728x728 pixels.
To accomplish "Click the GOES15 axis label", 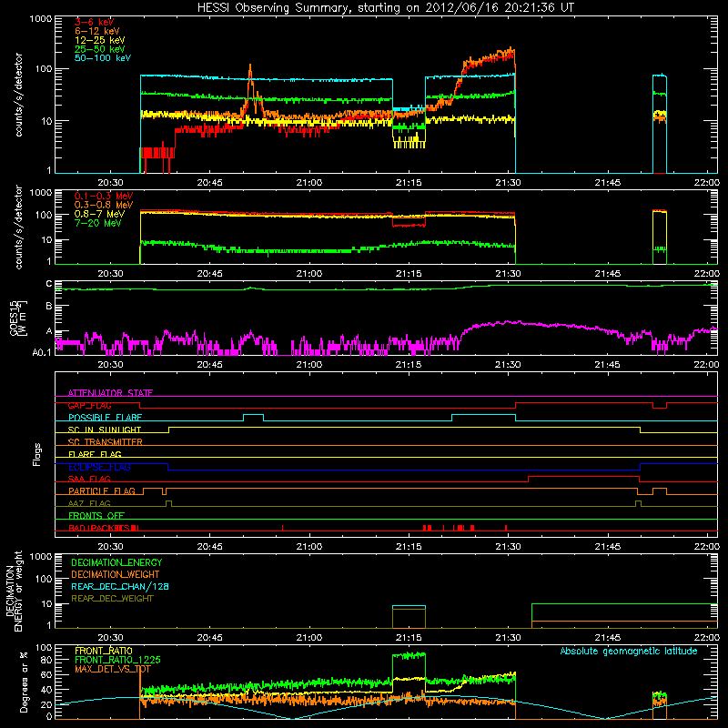I will (x=18, y=318).
